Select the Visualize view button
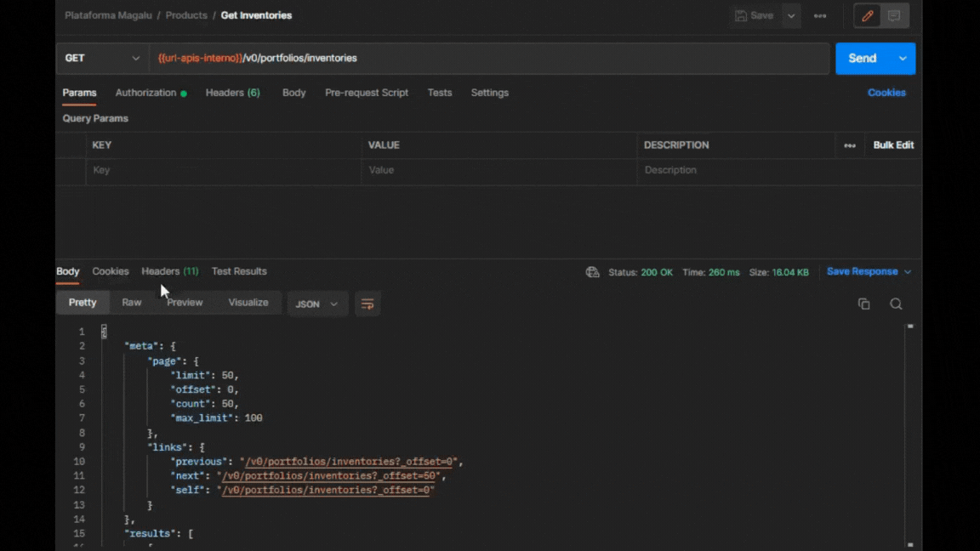 pyautogui.click(x=248, y=303)
